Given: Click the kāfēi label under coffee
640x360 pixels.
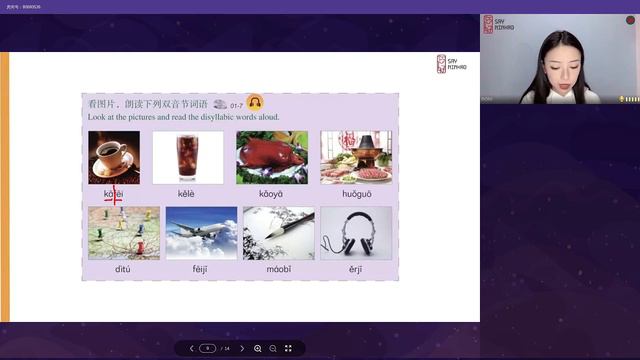Looking at the screenshot, I should (x=113, y=194).
